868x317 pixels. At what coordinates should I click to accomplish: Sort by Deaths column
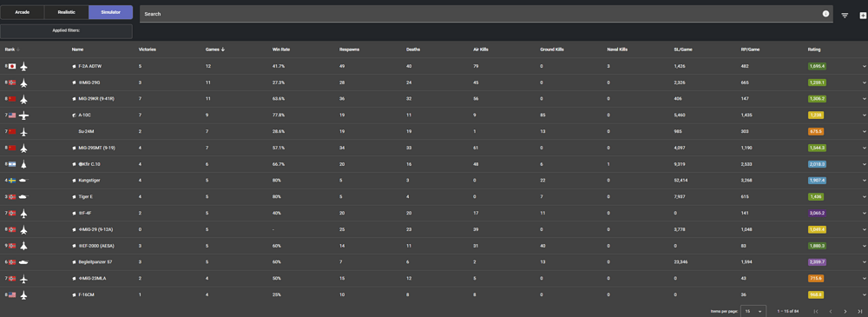click(x=413, y=50)
